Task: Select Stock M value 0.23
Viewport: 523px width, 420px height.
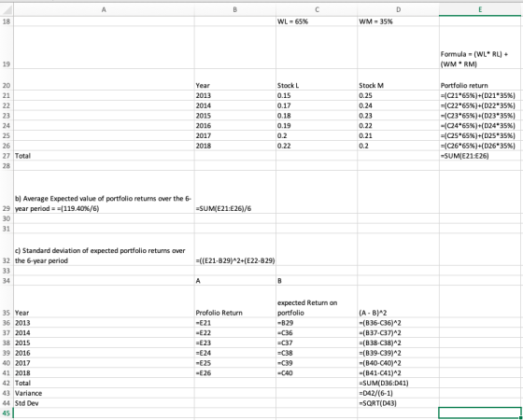Action: (x=398, y=116)
